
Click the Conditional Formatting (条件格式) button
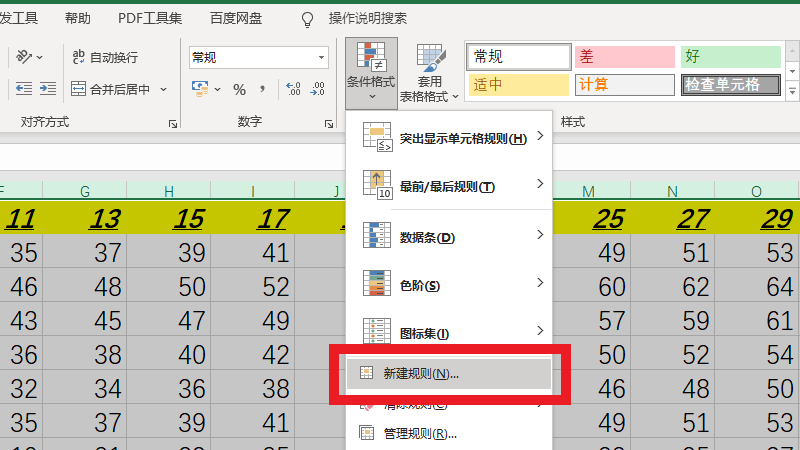click(370, 67)
